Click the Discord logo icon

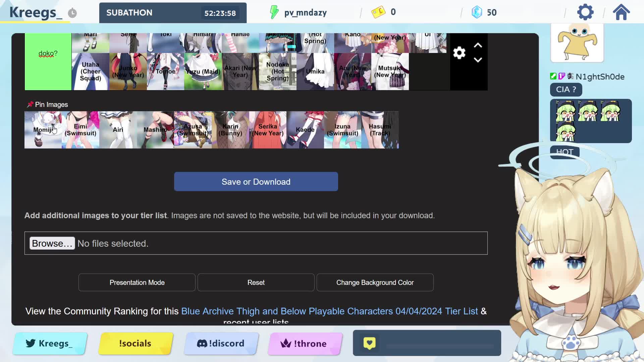[202, 344]
